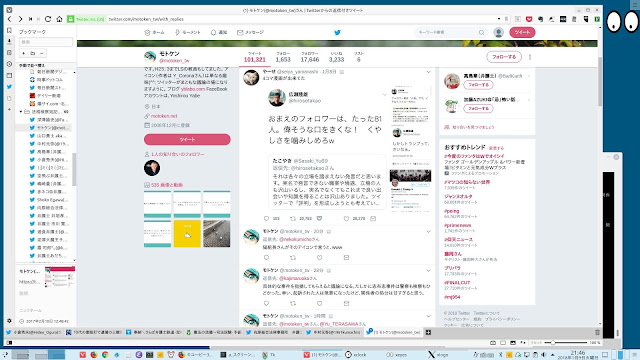Open Notifications in Twitter navigation
This screenshot has height=360, width=640.
pos(219,32)
